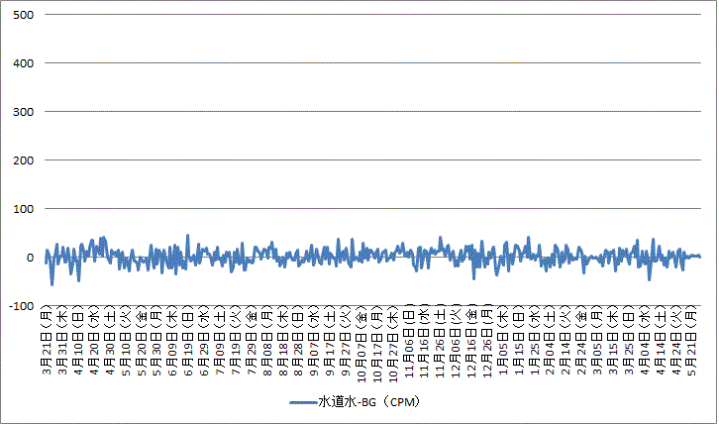Click the 200 y-axis value
The image size is (719, 426).
pyautogui.click(x=23, y=161)
